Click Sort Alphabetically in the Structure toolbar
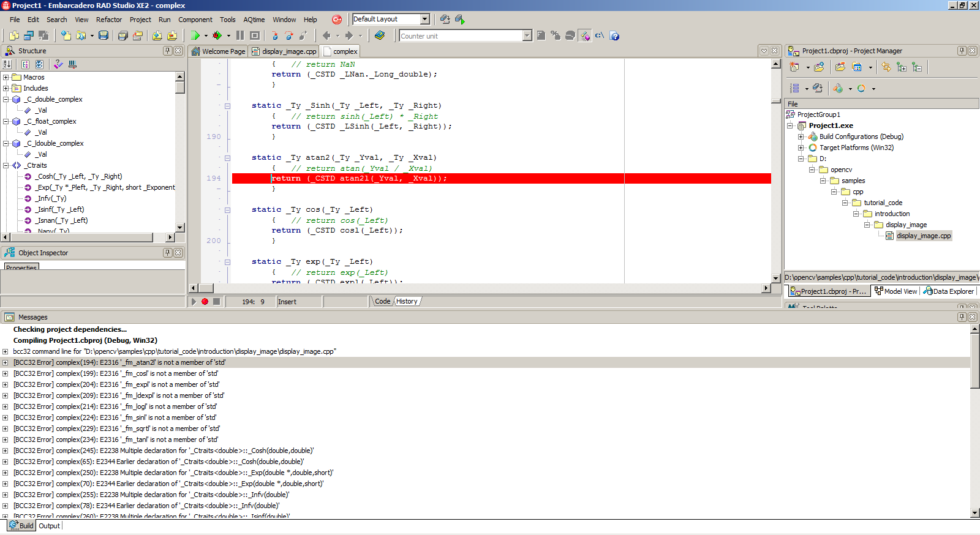Screen dimensions: 980x535 [7, 64]
